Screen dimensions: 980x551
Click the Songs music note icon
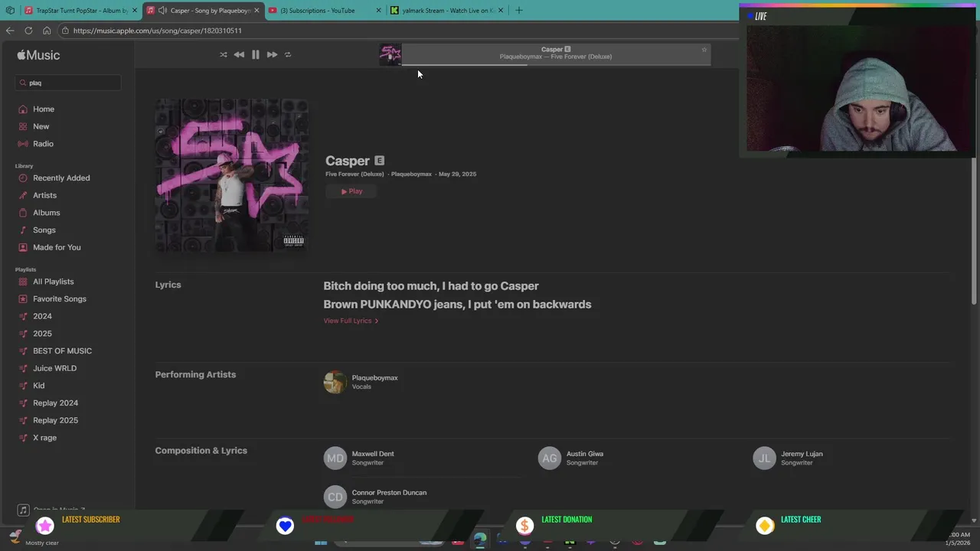pyautogui.click(x=23, y=230)
